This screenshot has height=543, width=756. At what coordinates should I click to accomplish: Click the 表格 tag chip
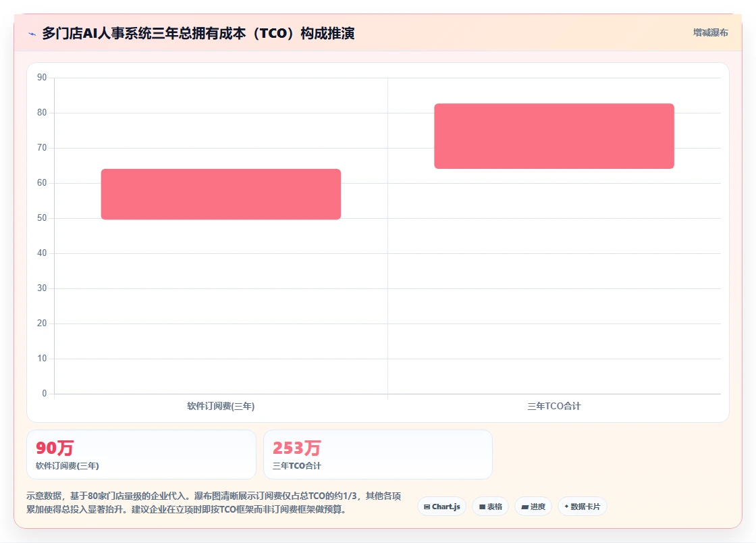(x=490, y=507)
